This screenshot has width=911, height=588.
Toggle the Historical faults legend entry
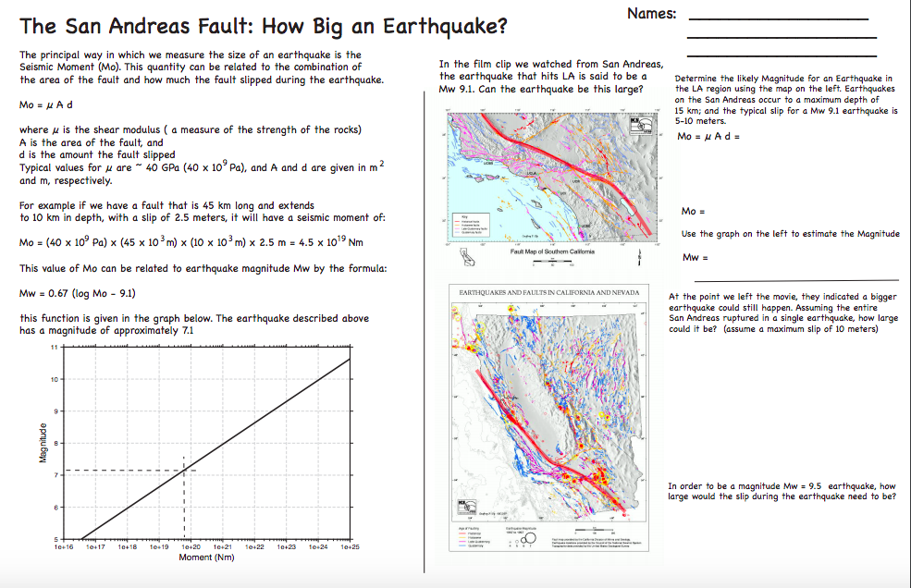coord(469,221)
